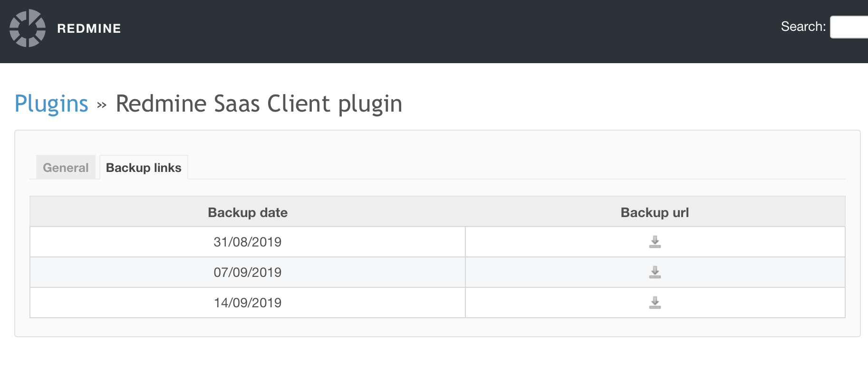Switch to the General tab
The image size is (868, 379).
(66, 168)
